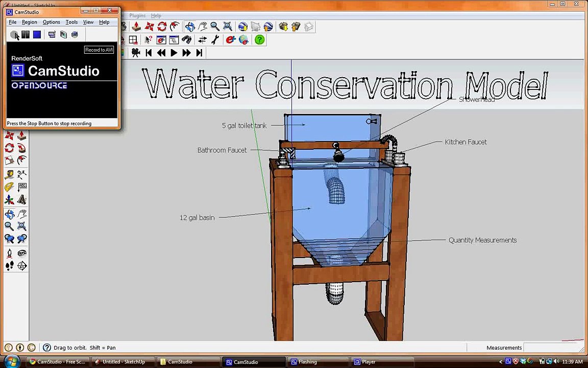Image resolution: width=588 pixels, height=368 pixels.
Task: Select the Orbit tool in top toolbar
Action: 190,27
